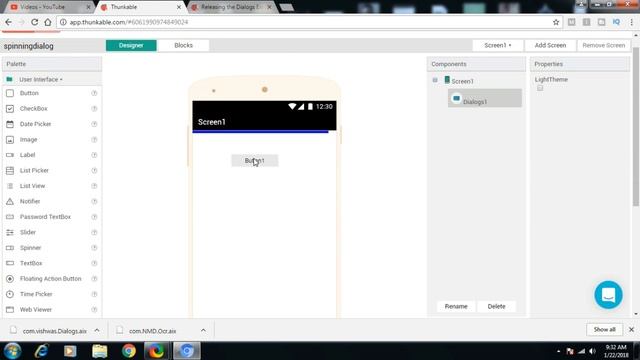Choose Password TextBox palette item

(x=45, y=217)
